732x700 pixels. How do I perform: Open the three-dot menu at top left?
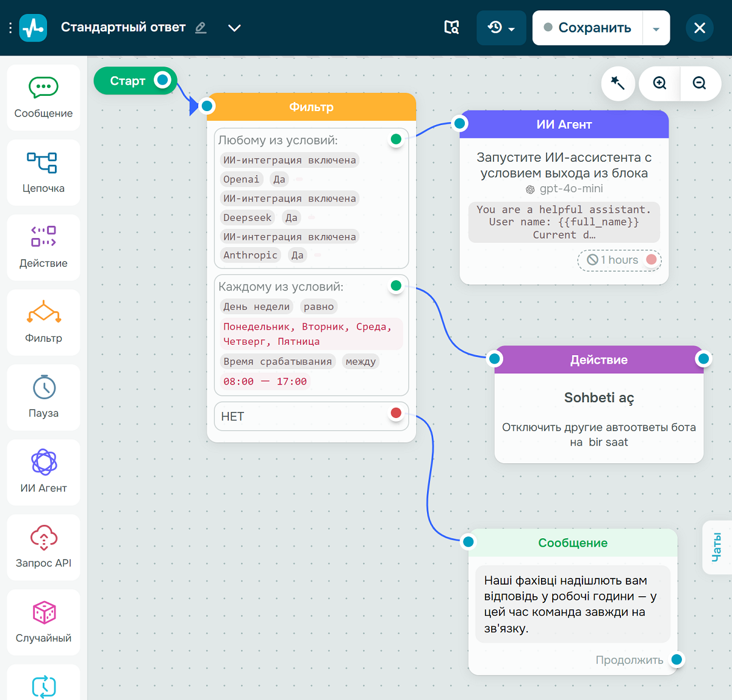9,27
